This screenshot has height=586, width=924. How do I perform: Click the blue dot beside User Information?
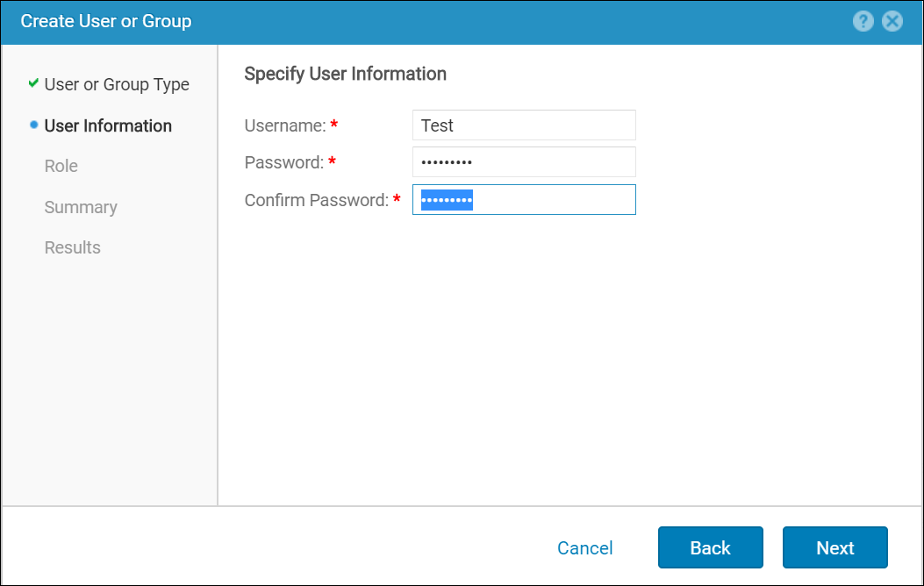coord(34,125)
